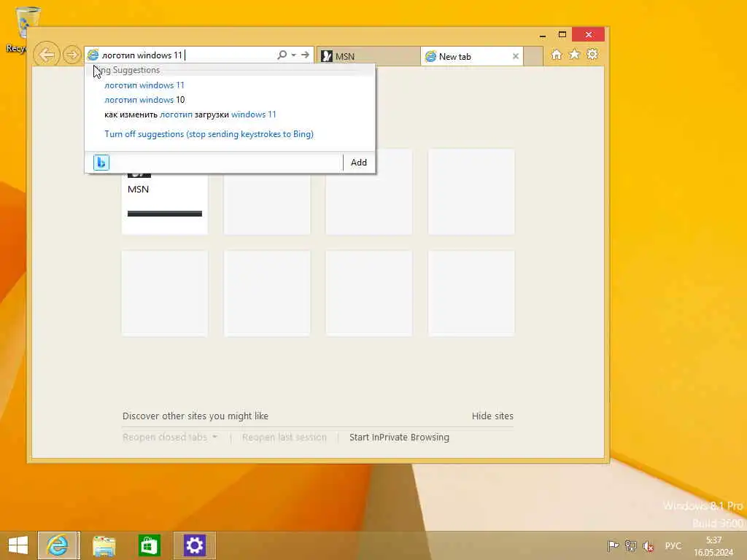Click Hide sites link
This screenshot has width=747, height=560.
coord(492,416)
